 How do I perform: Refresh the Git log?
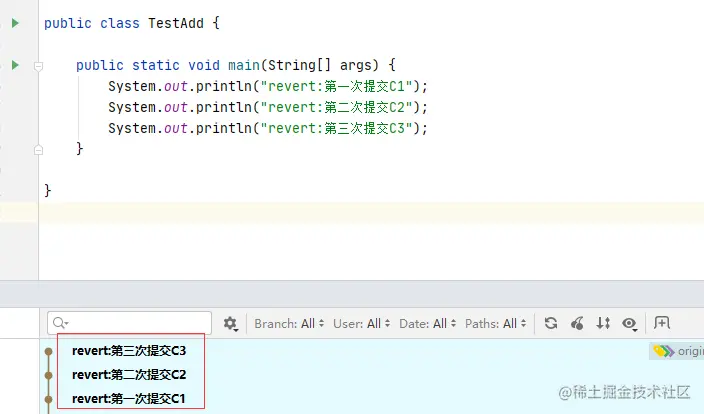click(551, 323)
